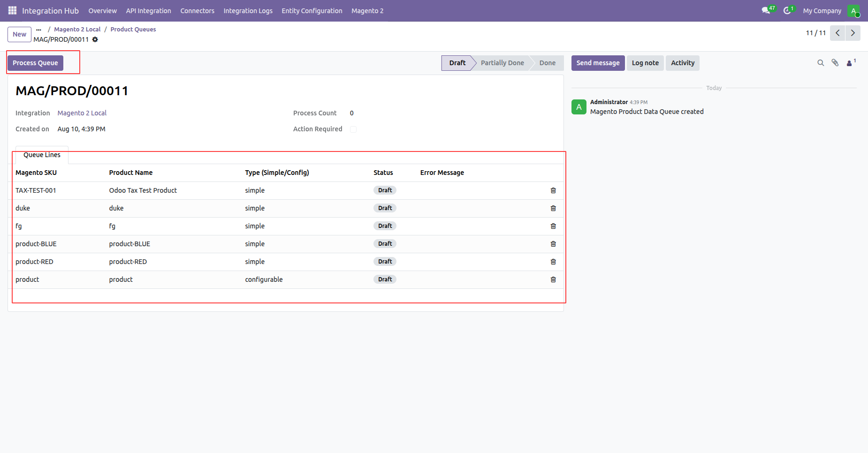Open the Entity Configuration menu
Screen dimensions: 868x453
click(x=312, y=11)
